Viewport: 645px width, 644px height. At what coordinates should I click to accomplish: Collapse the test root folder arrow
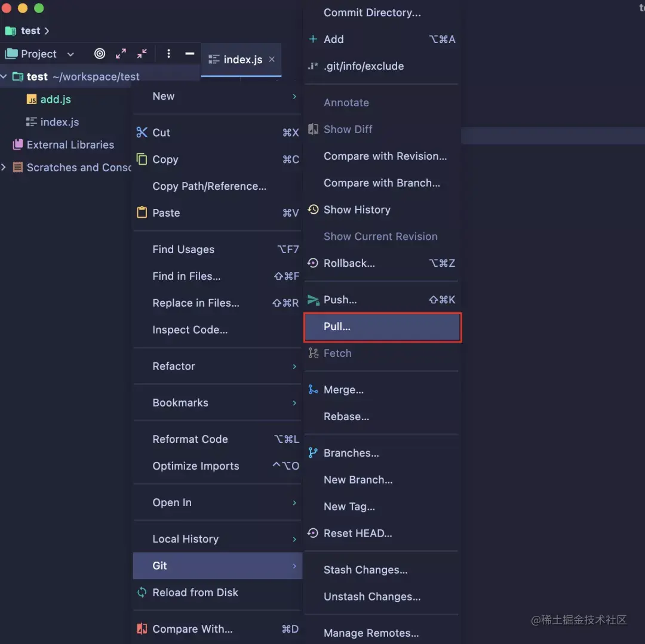(x=4, y=76)
